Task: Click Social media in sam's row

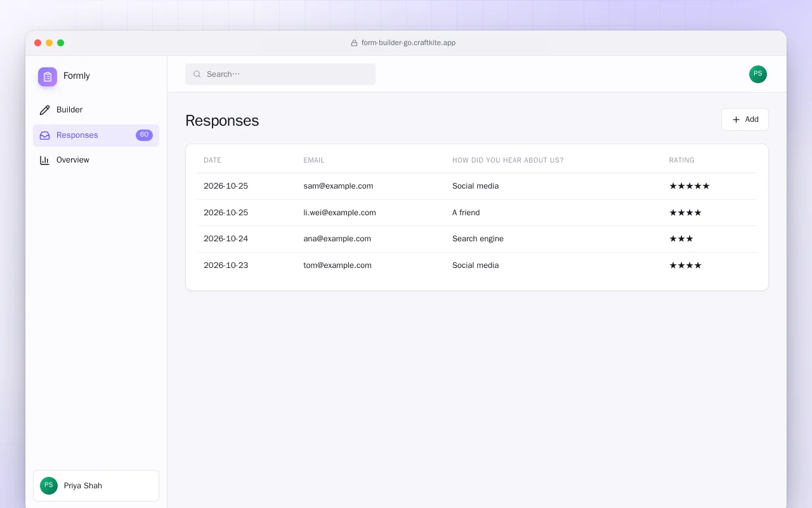Action: coord(476,186)
